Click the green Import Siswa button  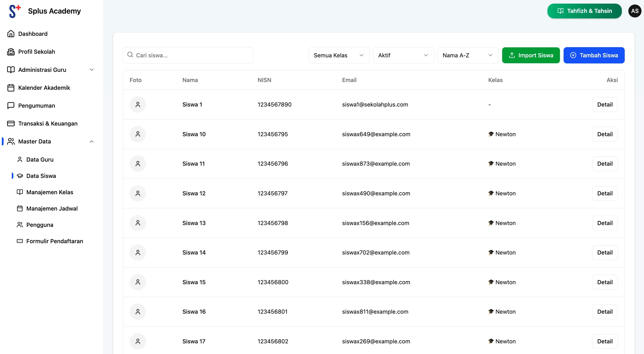pos(531,55)
